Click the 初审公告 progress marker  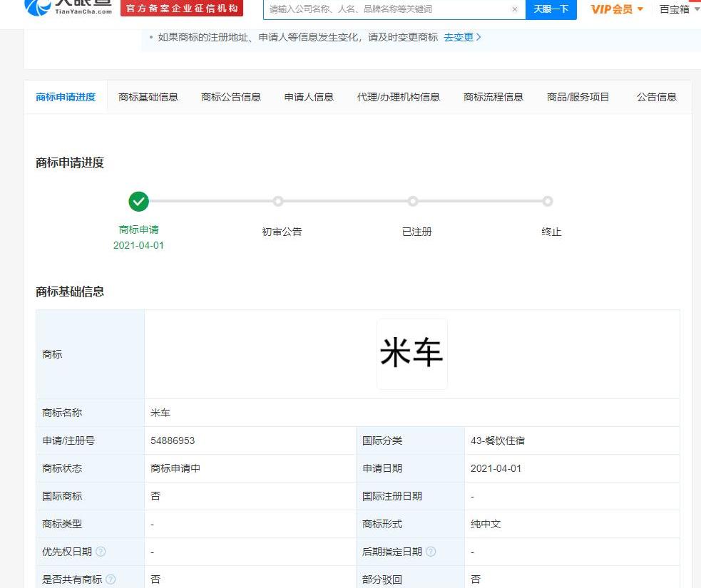[278, 202]
